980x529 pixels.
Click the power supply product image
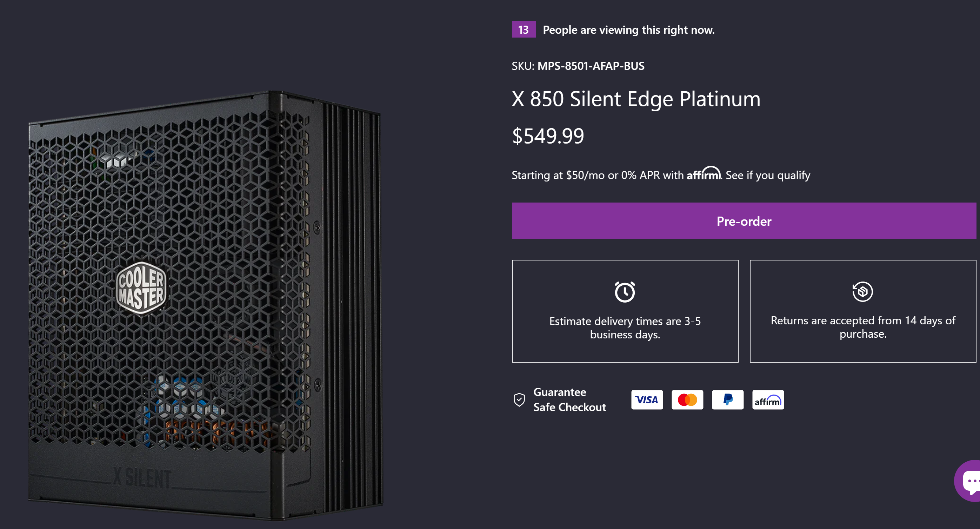click(205, 304)
